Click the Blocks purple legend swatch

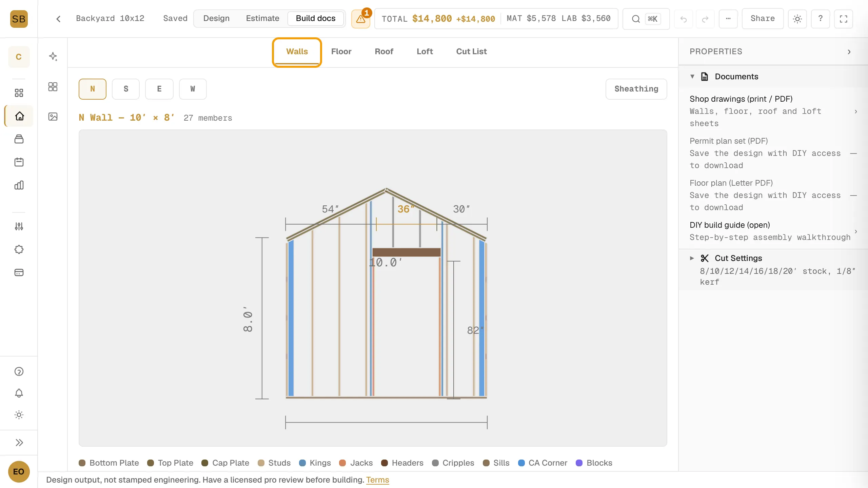579,463
